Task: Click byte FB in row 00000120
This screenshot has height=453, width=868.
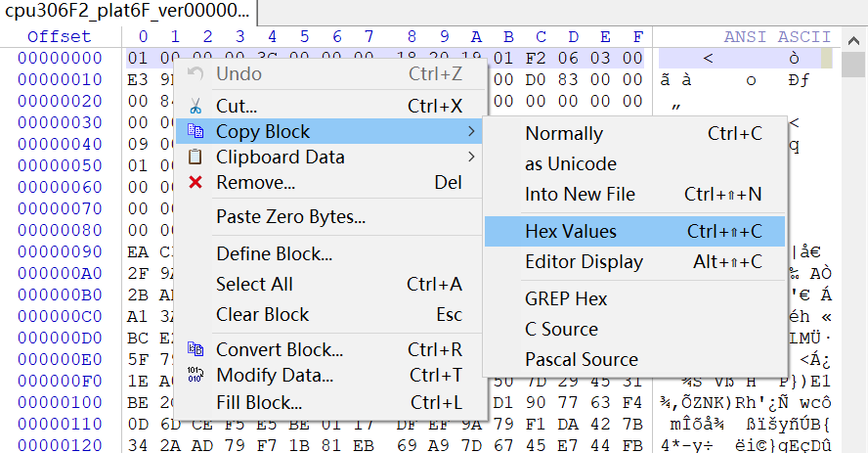Action: click(632, 445)
